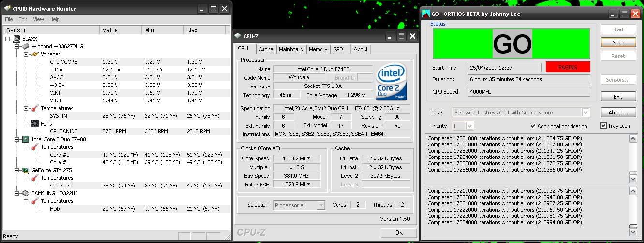Click the Value column header
Image resolution: width=644 pixels, height=243 pixels.
pos(121,30)
